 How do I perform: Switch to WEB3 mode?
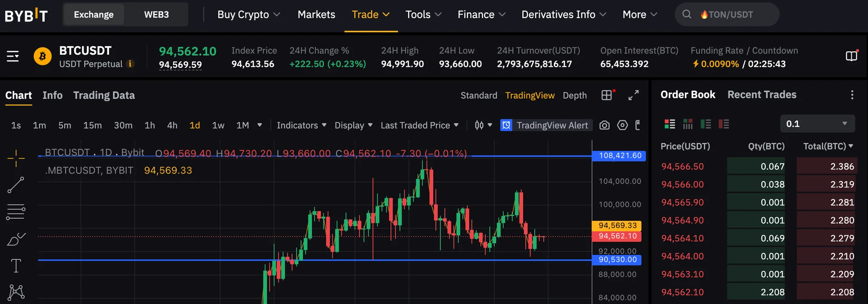click(x=156, y=14)
